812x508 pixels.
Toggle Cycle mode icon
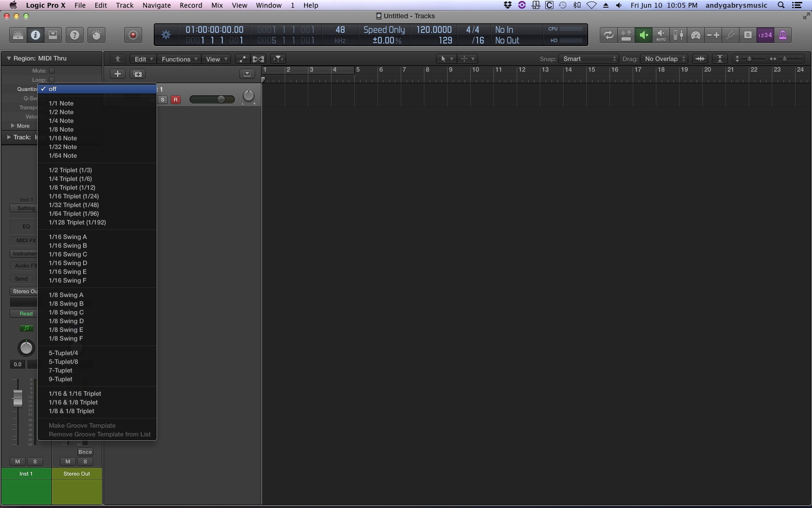pos(609,35)
